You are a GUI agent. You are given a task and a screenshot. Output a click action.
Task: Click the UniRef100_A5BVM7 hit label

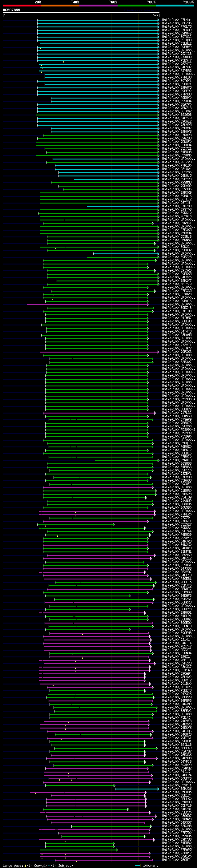coord(177,128)
